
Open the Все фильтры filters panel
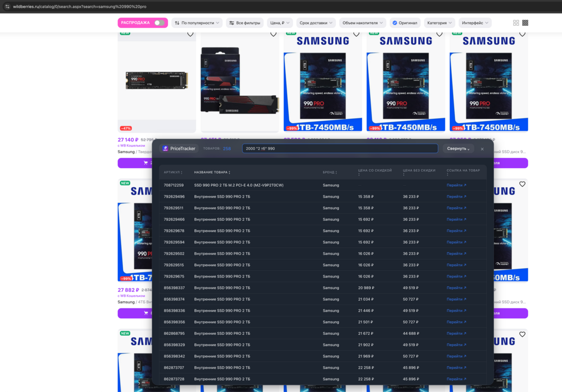[245, 23]
